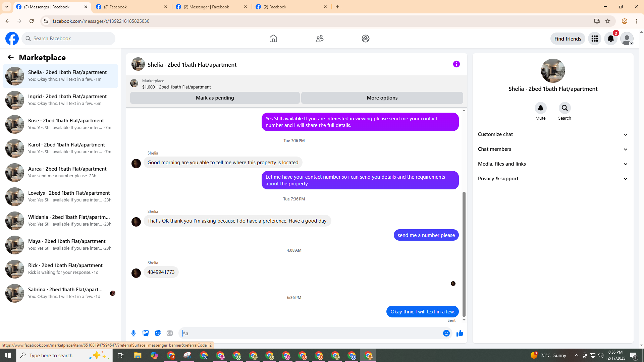Send a thumbs-up like

[x=460, y=333]
